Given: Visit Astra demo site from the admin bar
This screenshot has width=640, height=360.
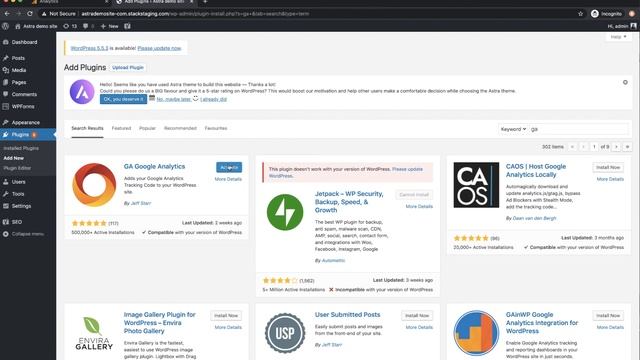Looking at the screenshot, I should coord(36,26).
